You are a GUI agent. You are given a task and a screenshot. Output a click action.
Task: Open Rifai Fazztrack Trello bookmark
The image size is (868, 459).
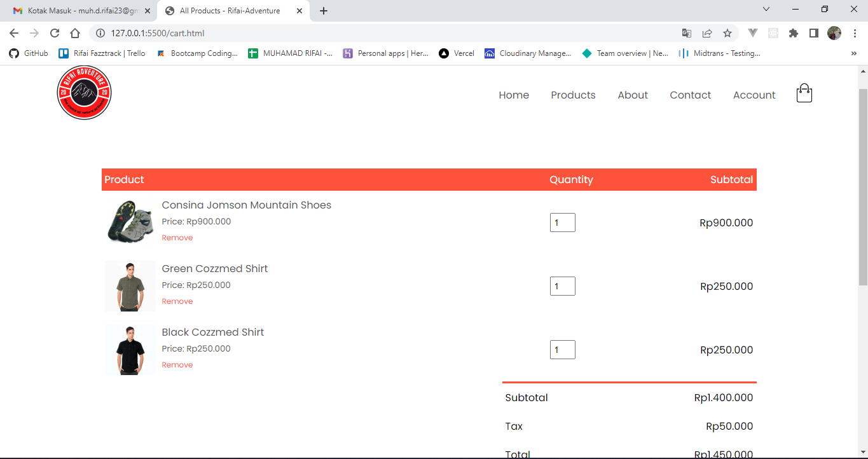102,53
